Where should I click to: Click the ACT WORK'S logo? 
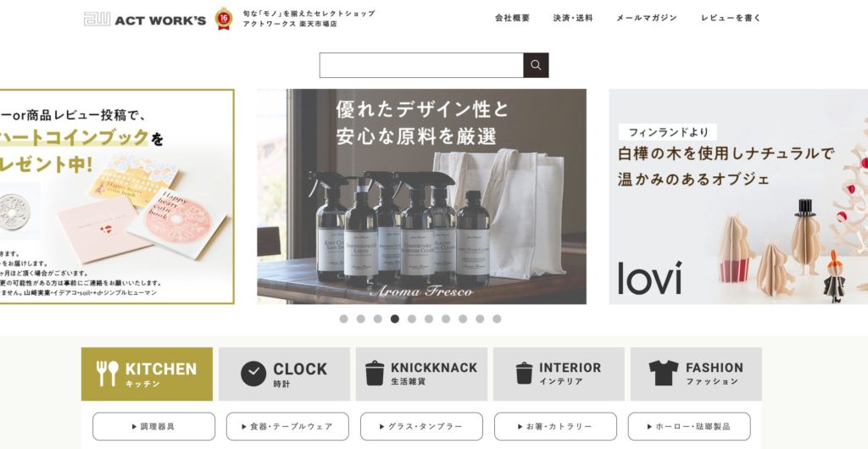(x=145, y=19)
